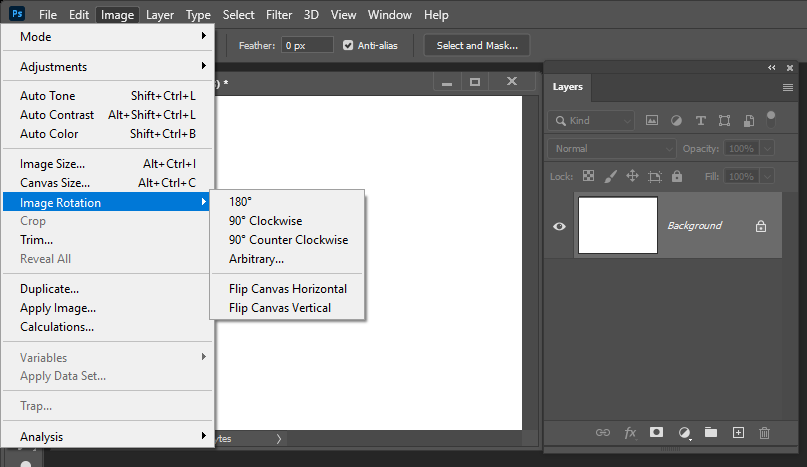Switch to the Layers tab
Viewport: 807px width, 467px height.
(x=568, y=87)
